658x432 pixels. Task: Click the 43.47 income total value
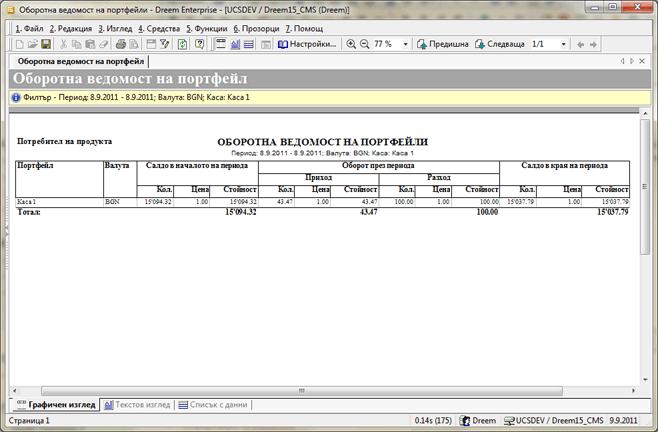(368, 212)
